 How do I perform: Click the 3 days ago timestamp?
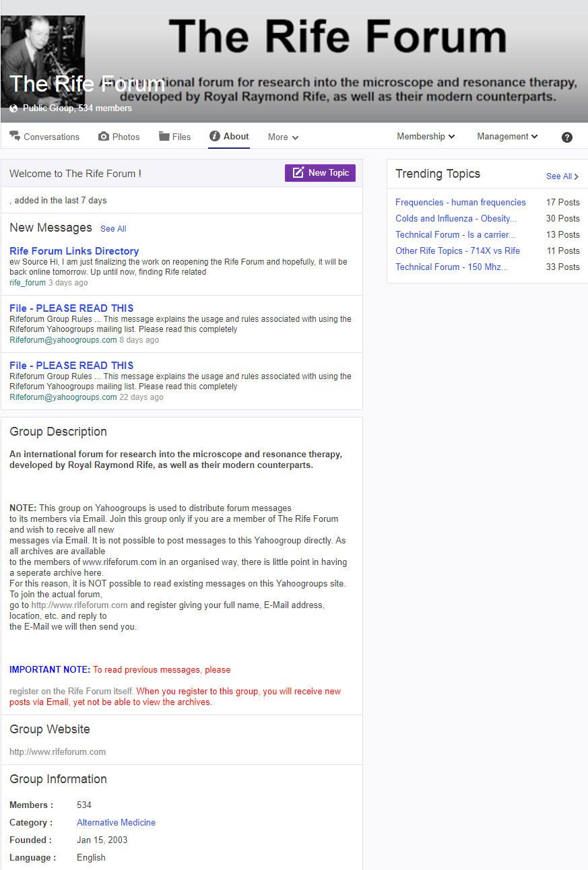click(x=68, y=283)
